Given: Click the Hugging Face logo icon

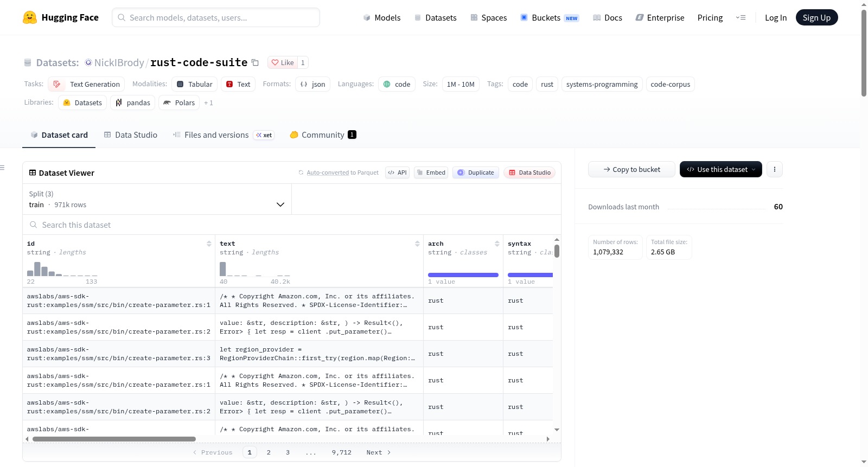Looking at the screenshot, I should tap(30, 17).
